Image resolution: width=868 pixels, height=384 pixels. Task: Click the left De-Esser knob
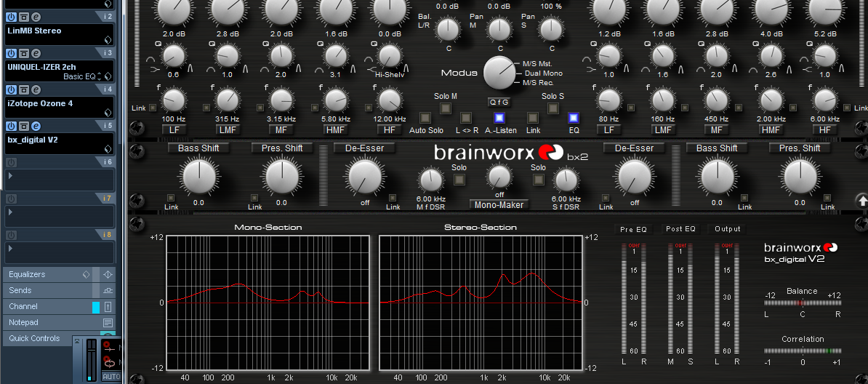pyautogui.click(x=366, y=177)
